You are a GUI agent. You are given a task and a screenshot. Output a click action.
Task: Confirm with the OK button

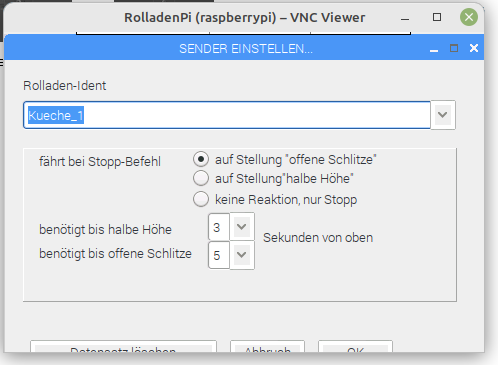(x=355, y=347)
